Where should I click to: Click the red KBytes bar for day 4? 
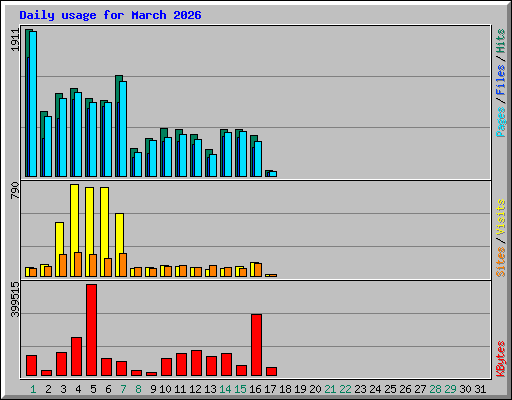pos(76,356)
